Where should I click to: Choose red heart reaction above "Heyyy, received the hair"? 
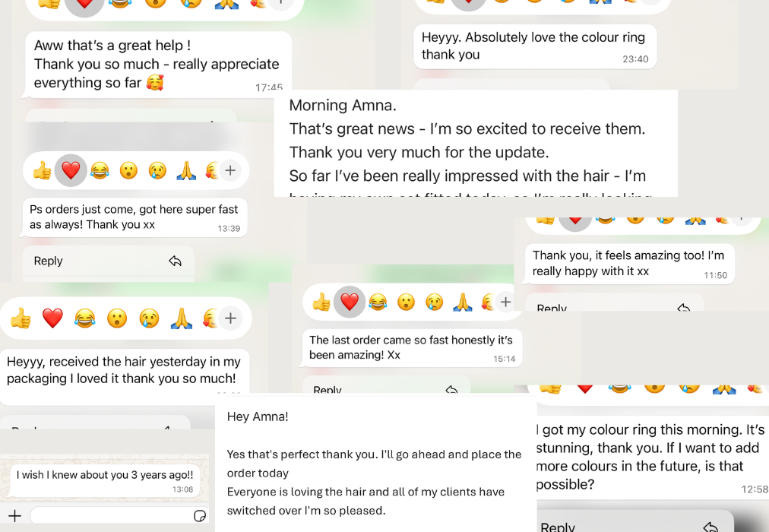52,318
